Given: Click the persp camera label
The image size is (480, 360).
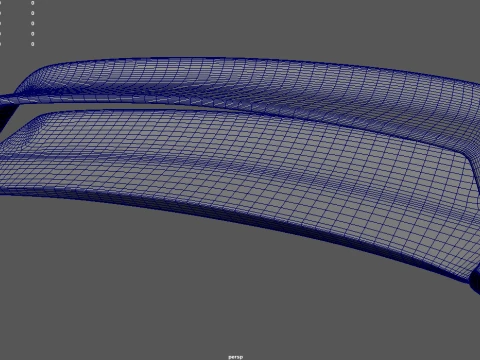Looking at the screenshot, I should click(235, 357).
